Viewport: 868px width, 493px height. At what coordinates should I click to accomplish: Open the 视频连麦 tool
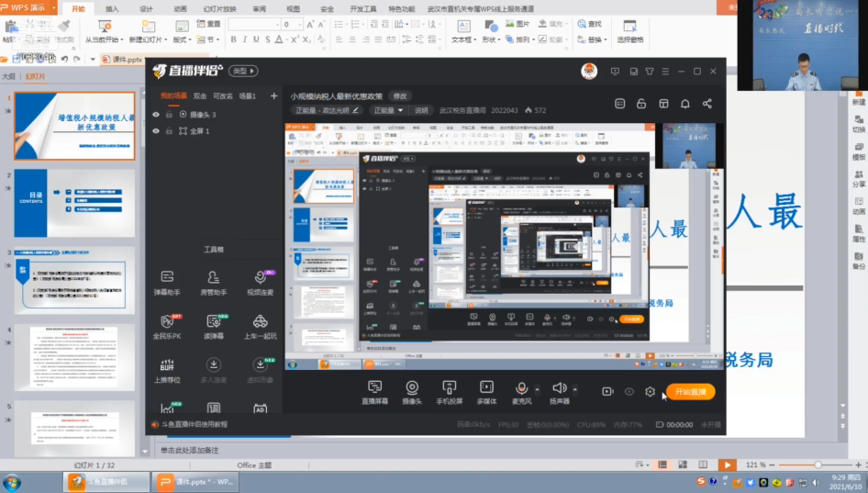(x=261, y=282)
